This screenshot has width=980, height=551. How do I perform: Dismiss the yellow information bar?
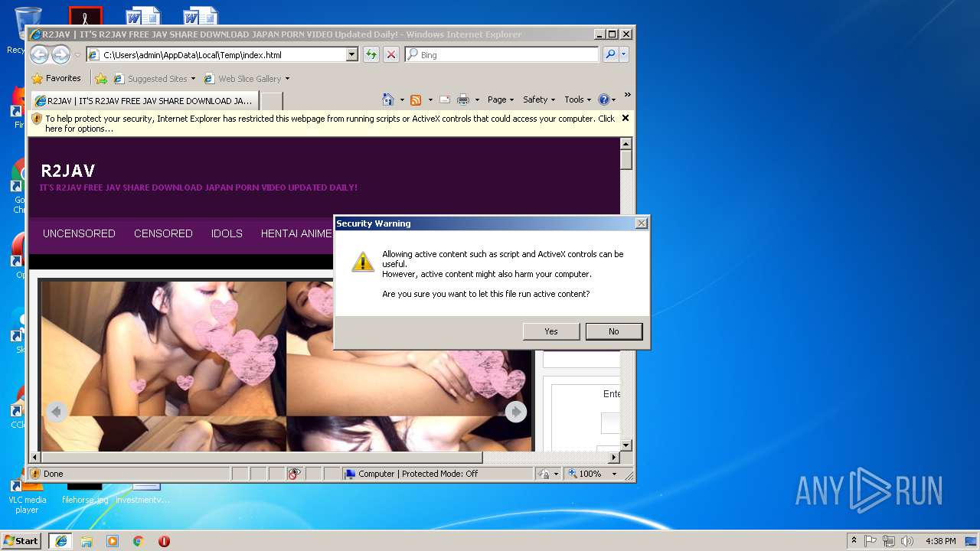click(x=626, y=118)
